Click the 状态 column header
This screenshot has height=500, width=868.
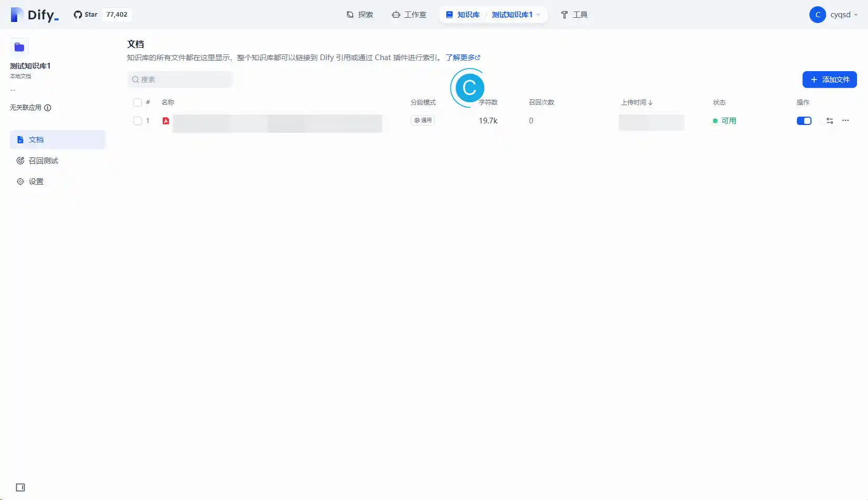[x=719, y=103]
